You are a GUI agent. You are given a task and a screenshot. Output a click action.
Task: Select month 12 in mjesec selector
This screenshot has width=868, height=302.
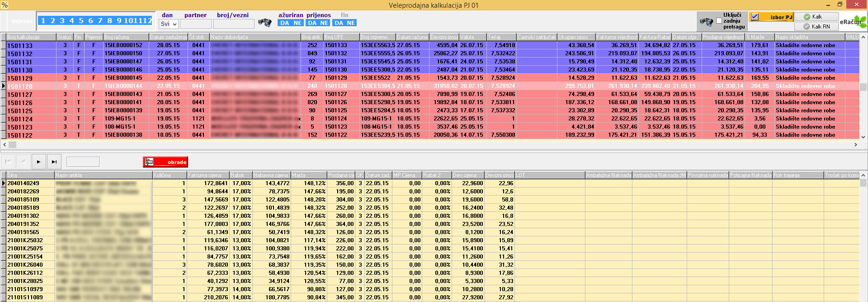click(147, 21)
